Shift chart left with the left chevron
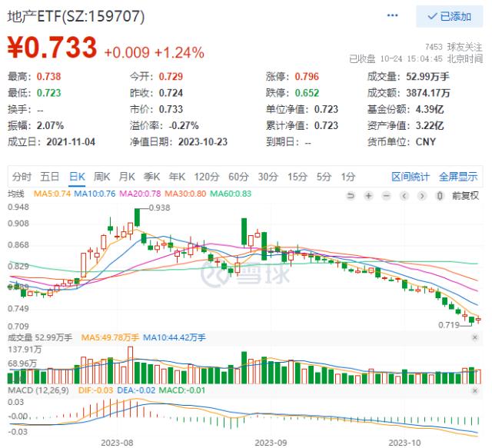 [x=404, y=196]
